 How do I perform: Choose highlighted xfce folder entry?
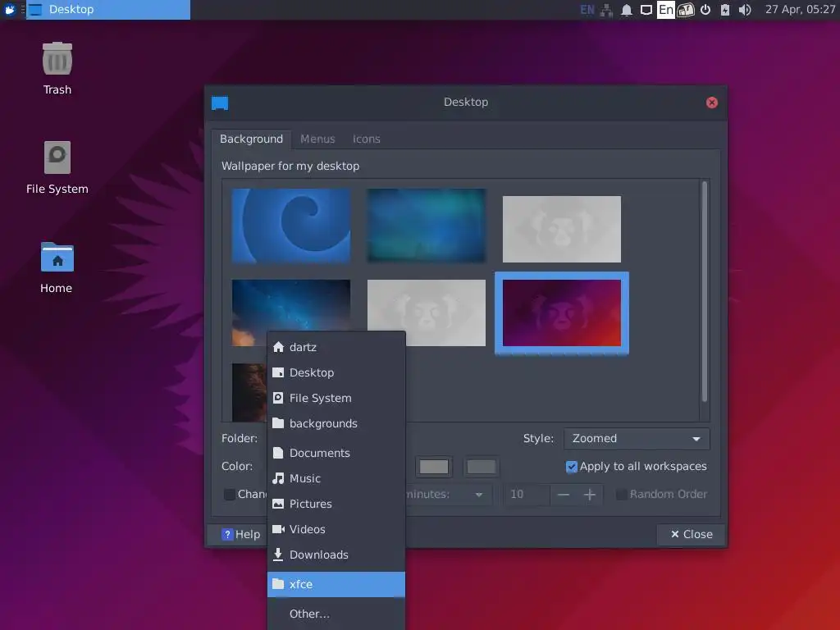point(336,584)
